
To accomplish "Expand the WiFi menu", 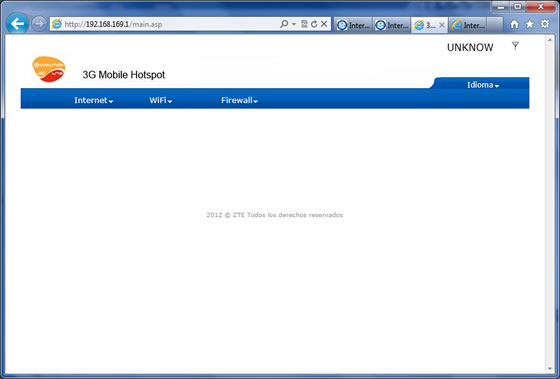I will [x=161, y=100].
